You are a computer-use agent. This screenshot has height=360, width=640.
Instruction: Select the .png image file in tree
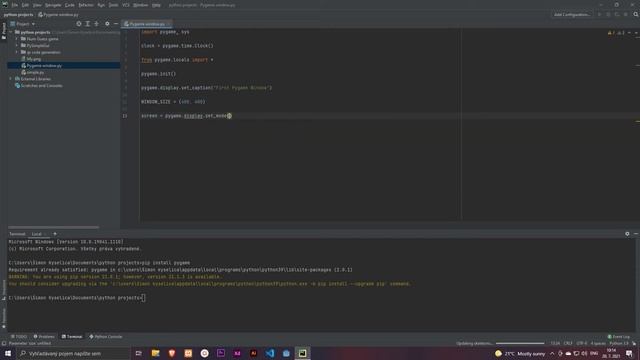point(31,59)
